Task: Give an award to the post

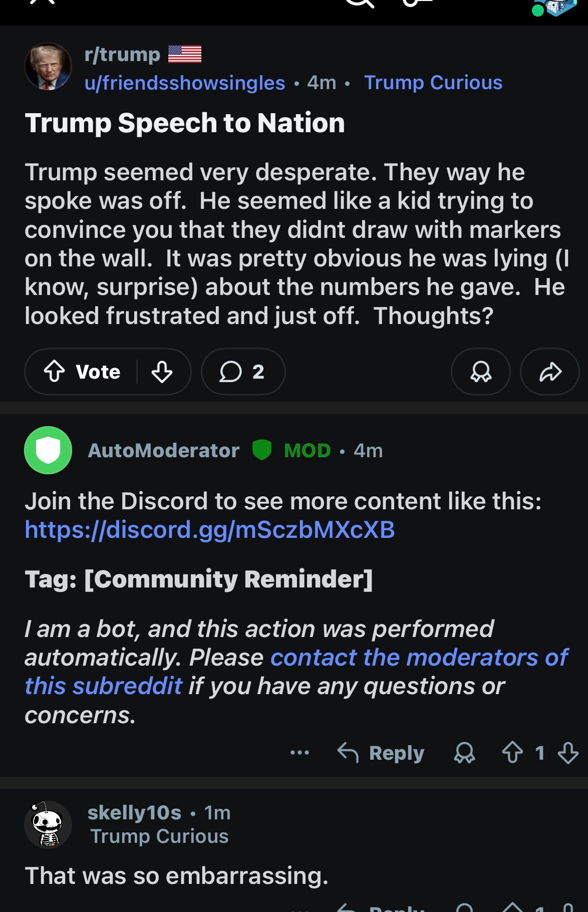Action: tap(481, 372)
